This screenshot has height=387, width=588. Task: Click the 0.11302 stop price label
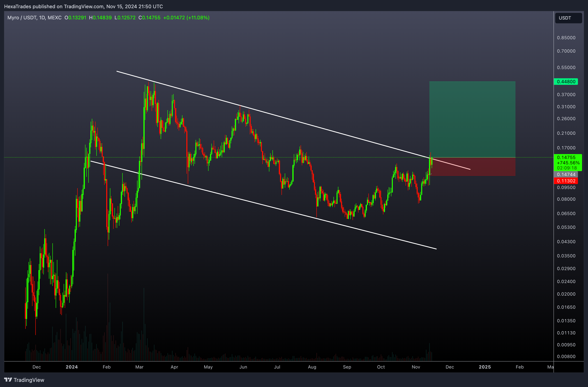566,181
